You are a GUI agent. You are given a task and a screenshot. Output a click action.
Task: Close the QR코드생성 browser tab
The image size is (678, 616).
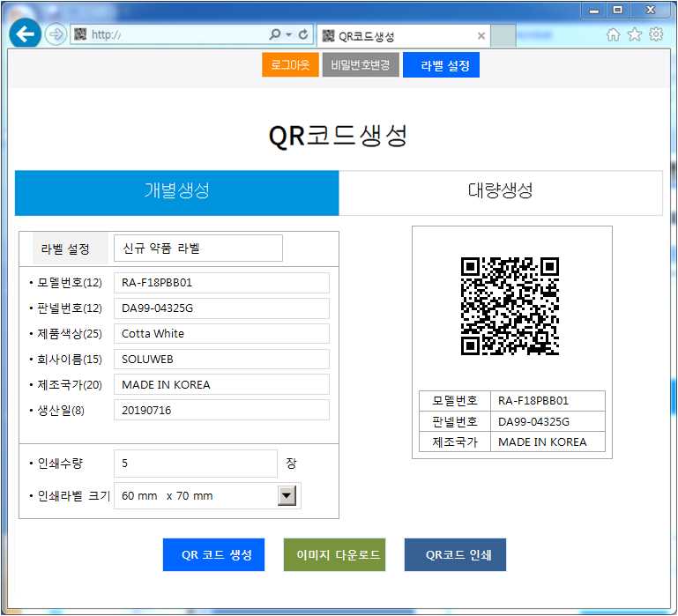[481, 36]
